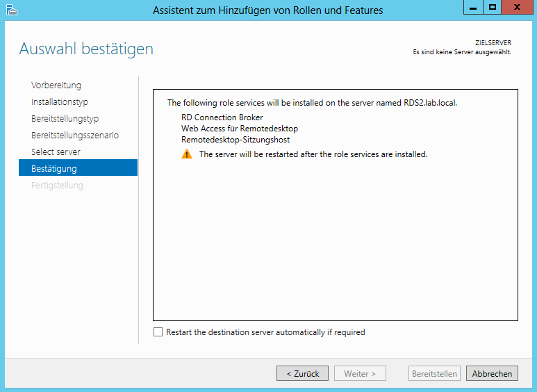Click the yellow warning triangle icon

(187, 154)
